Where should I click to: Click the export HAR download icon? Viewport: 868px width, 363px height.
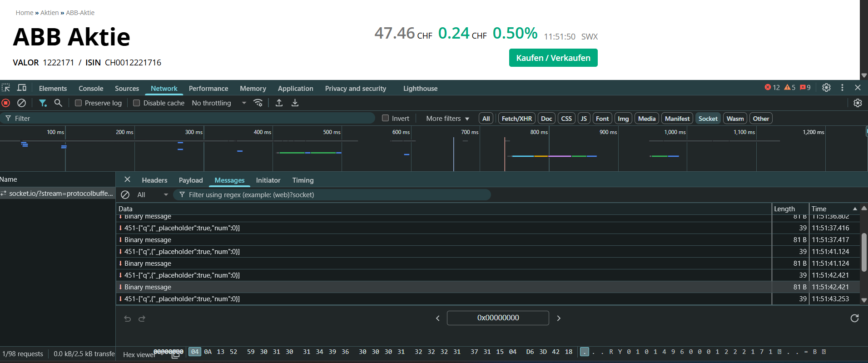[295, 103]
